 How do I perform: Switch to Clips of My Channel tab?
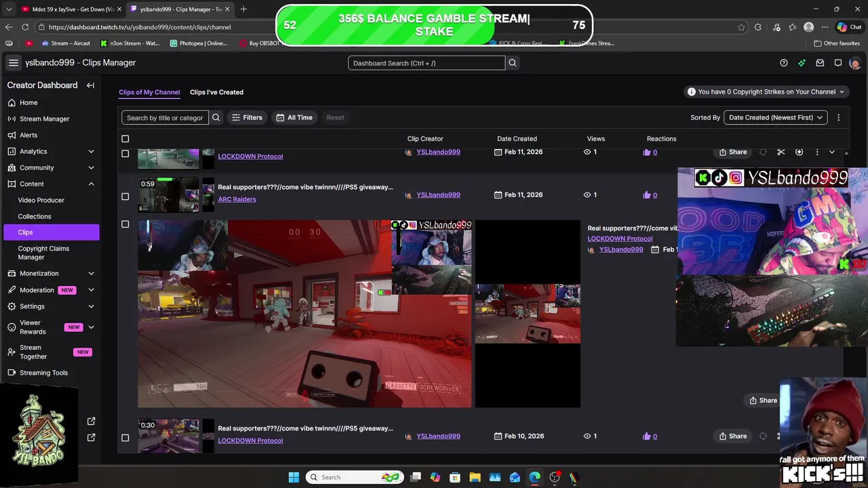(x=149, y=92)
